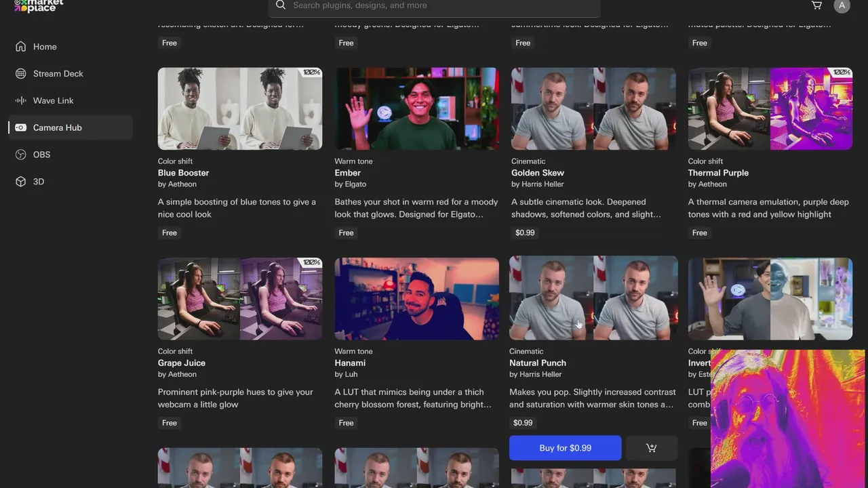
Task: Click the 100% badge on Blue Booster
Action: click(x=312, y=73)
